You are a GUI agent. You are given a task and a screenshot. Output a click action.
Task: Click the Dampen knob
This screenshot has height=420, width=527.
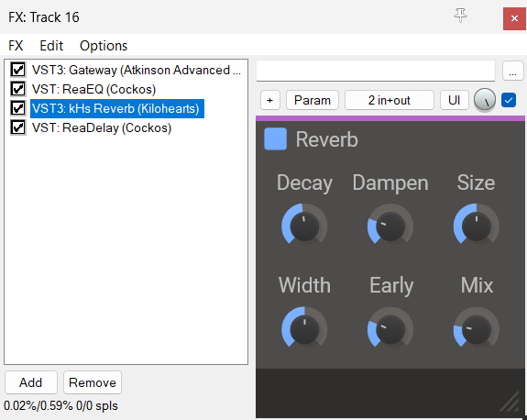point(390,226)
